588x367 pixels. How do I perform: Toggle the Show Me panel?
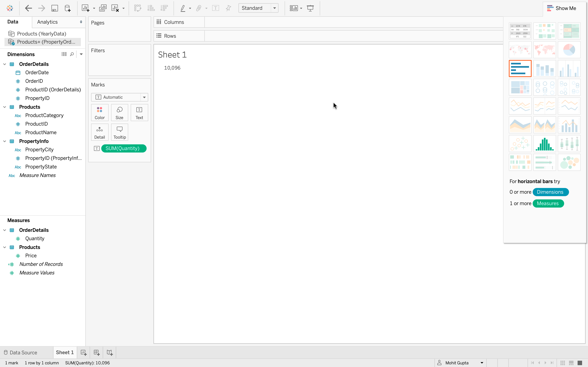pos(561,8)
